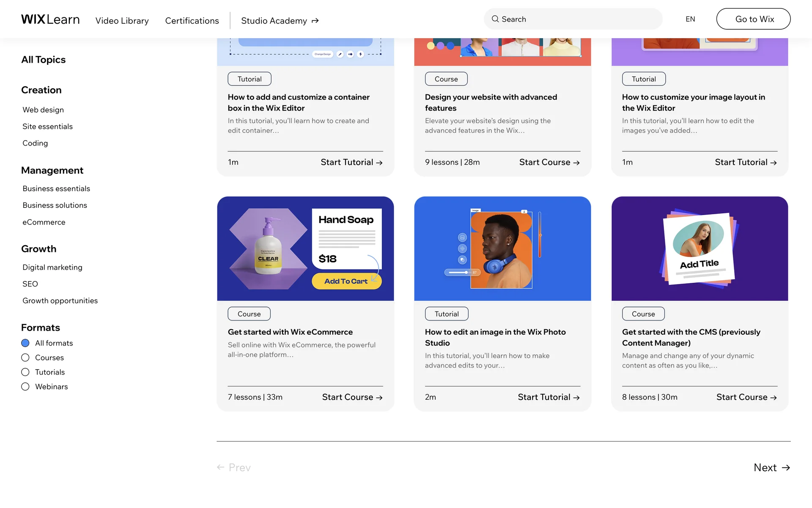
Task: Open the Hand Soap eCommerce course thumbnail
Action: [305, 248]
